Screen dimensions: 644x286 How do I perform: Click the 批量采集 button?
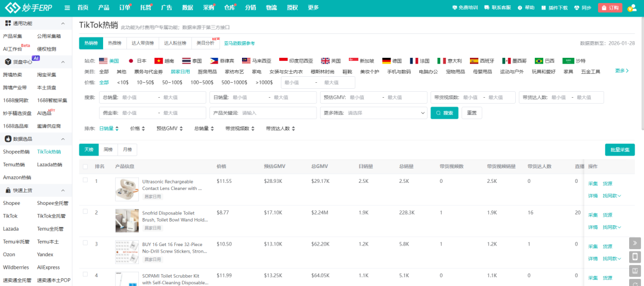coord(620,150)
